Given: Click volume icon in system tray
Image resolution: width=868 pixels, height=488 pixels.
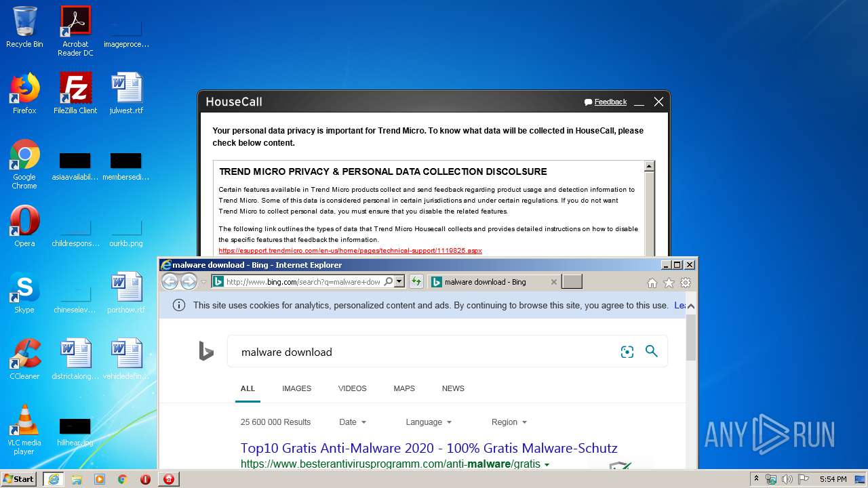Looking at the screenshot, I should pyautogui.click(x=787, y=479).
